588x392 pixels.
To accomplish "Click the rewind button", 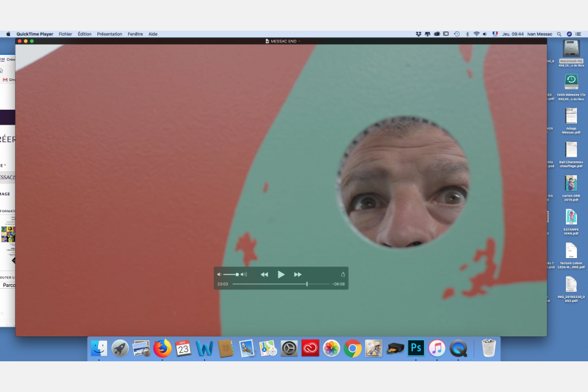I will pyautogui.click(x=264, y=274).
